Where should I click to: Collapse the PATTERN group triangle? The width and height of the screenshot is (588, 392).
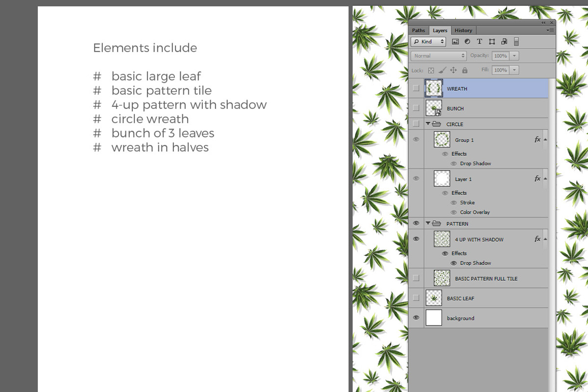point(428,223)
